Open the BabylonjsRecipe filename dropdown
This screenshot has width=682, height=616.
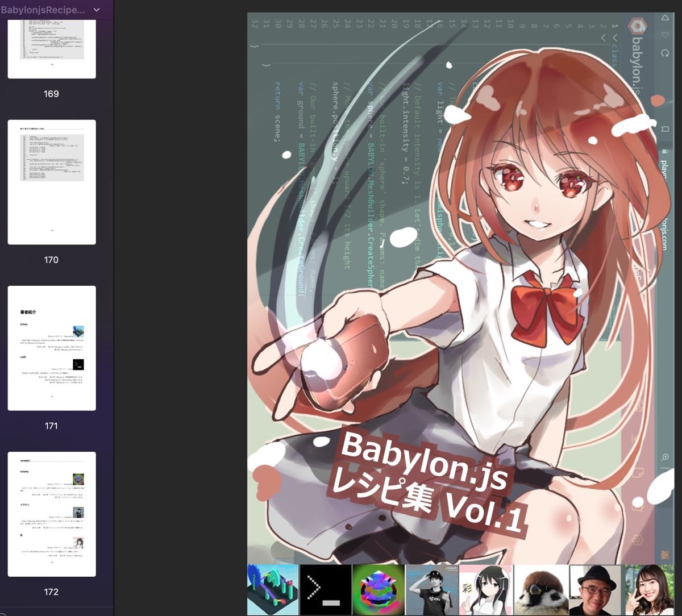pyautogui.click(x=95, y=10)
